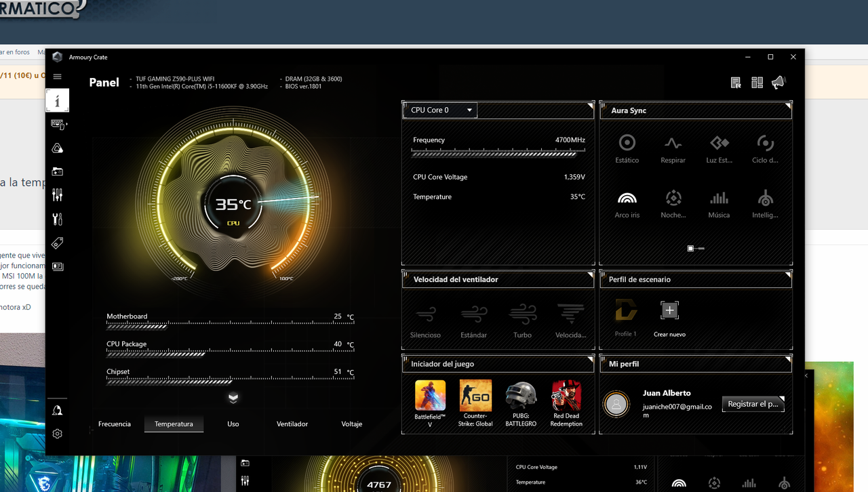Select Profile 1 scenario profile

coord(626,319)
